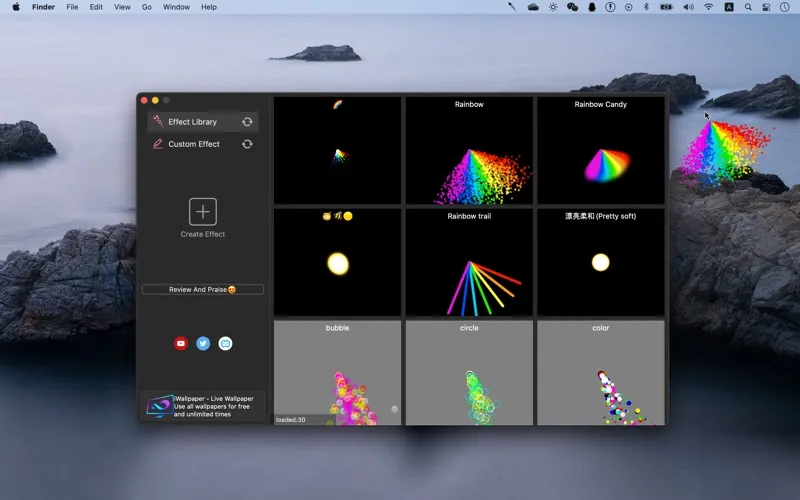Screen dimensions: 800x500
Task: Open the Go menu
Action: point(147,7)
